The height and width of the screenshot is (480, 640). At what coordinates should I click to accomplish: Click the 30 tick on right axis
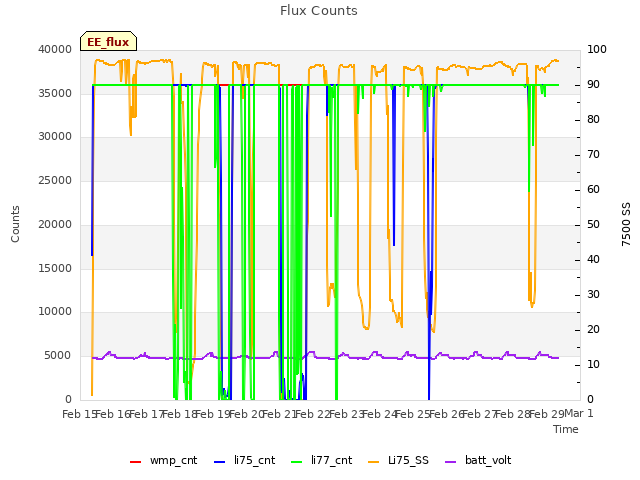(593, 295)
